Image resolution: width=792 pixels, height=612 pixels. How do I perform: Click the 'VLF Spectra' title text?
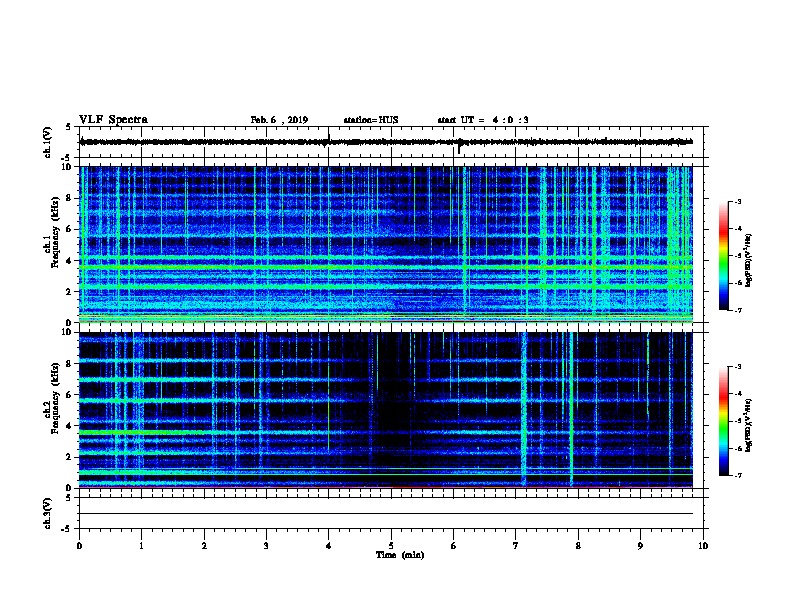click(113, 120)
